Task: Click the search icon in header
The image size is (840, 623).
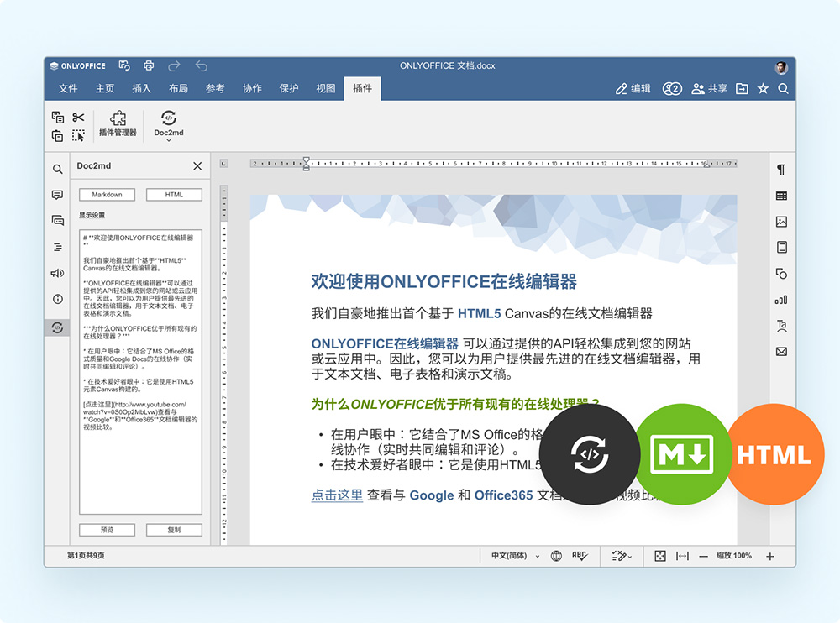Action: pyautogui.click(x=783, y=88)
